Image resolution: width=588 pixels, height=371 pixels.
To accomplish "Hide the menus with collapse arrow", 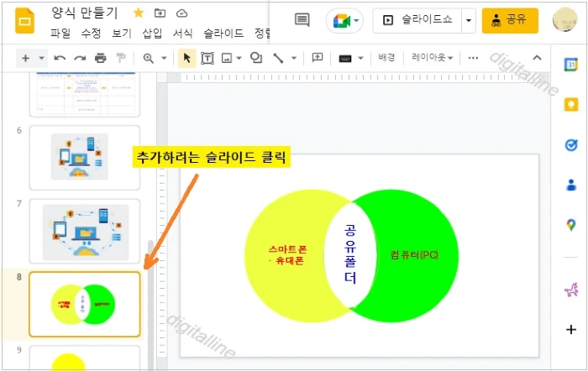I will pyautogui.click(x=537, y=58).
